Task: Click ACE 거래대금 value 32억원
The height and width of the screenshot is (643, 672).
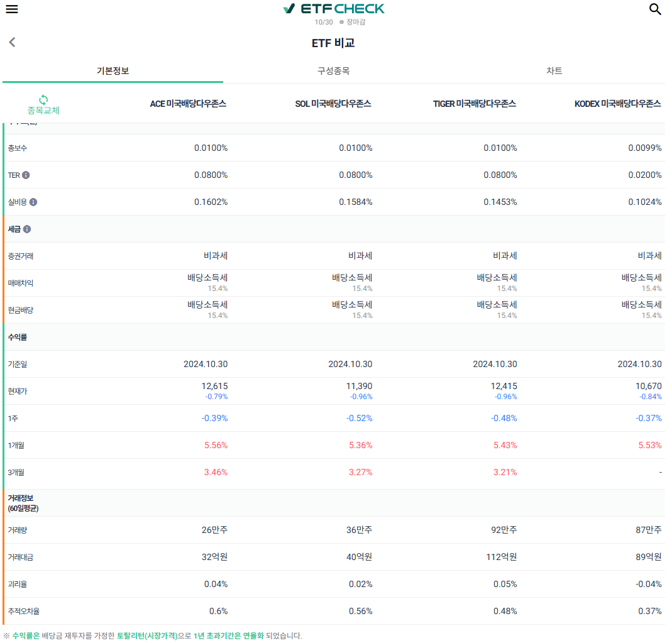Action: 214,557
